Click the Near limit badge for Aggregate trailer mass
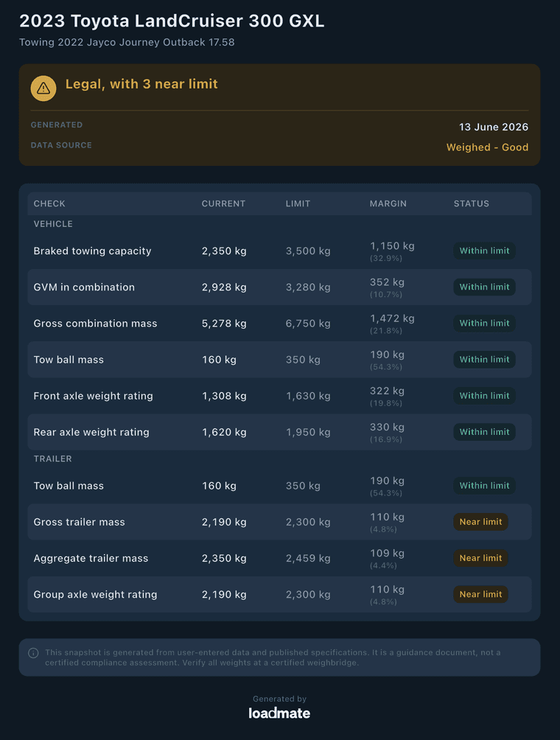This screenshot has width=560, height=740. [x=480, y=558]
